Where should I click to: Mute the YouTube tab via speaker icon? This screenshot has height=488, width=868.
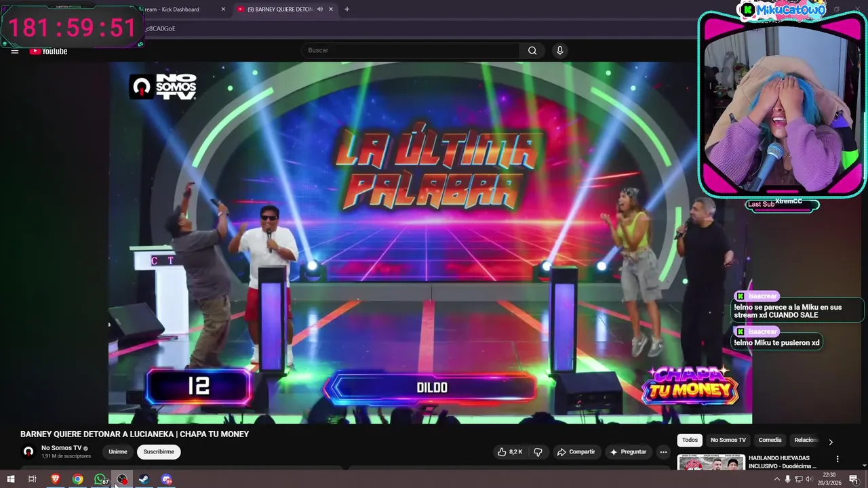coord(319,9)
